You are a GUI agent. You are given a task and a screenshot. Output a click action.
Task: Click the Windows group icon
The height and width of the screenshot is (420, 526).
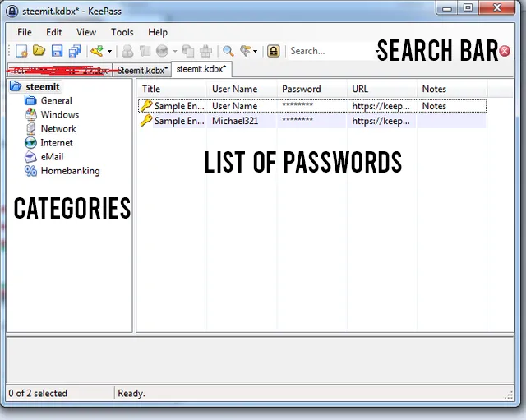[x=30, y=115]
